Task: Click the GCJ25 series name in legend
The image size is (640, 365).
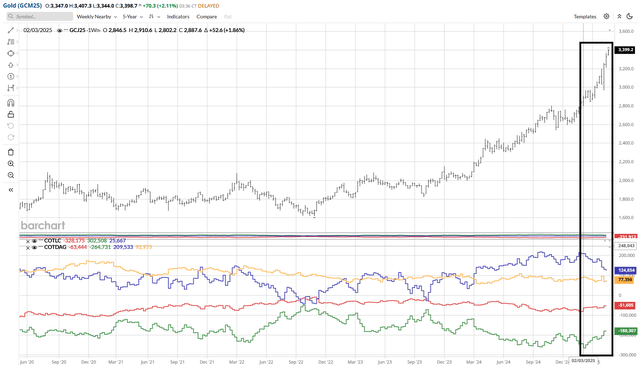Action: coord(77,30)
